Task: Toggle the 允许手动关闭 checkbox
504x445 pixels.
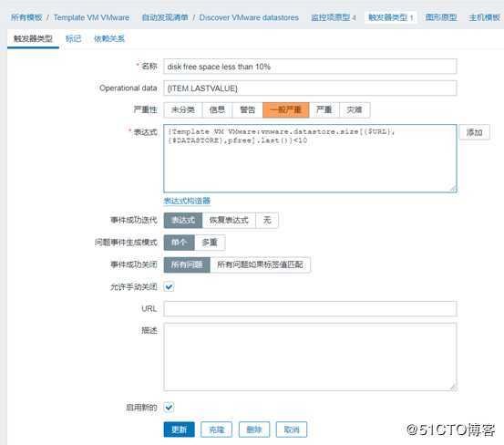Action: tap(169, 286)
